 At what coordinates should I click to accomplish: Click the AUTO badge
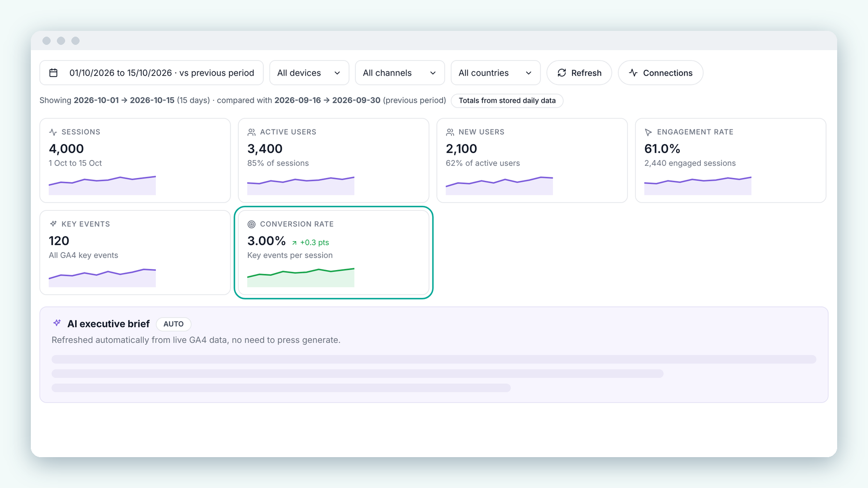point(174,324)
